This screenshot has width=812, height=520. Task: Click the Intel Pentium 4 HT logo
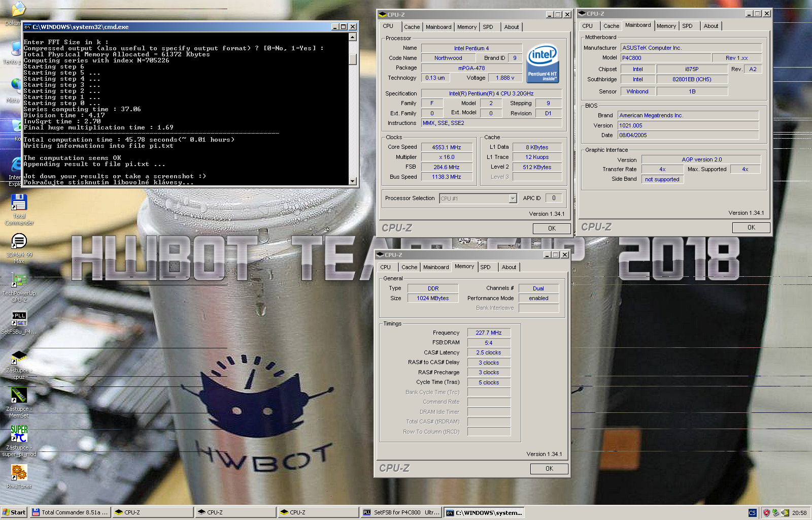click(543, 63)
